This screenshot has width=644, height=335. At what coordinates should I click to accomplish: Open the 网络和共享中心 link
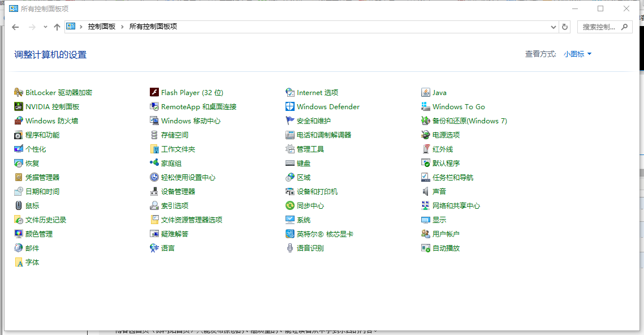click(x=456, y=205)
